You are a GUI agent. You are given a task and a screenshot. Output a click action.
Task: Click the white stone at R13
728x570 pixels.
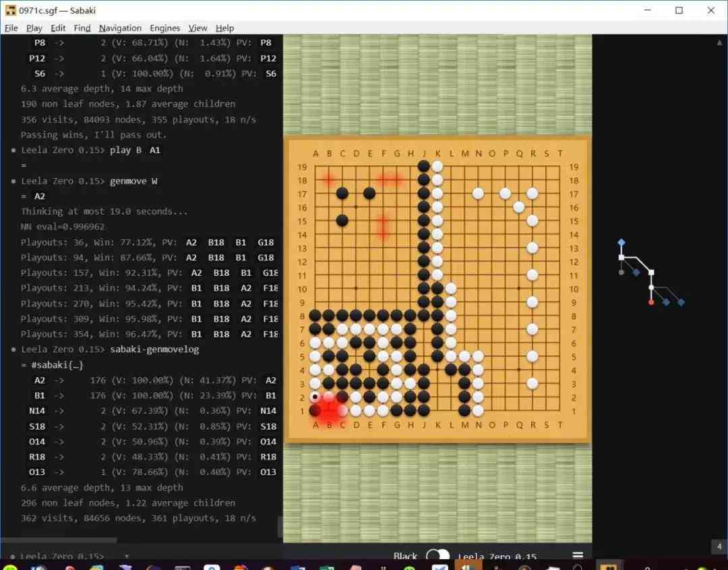[x=532, y=248]
